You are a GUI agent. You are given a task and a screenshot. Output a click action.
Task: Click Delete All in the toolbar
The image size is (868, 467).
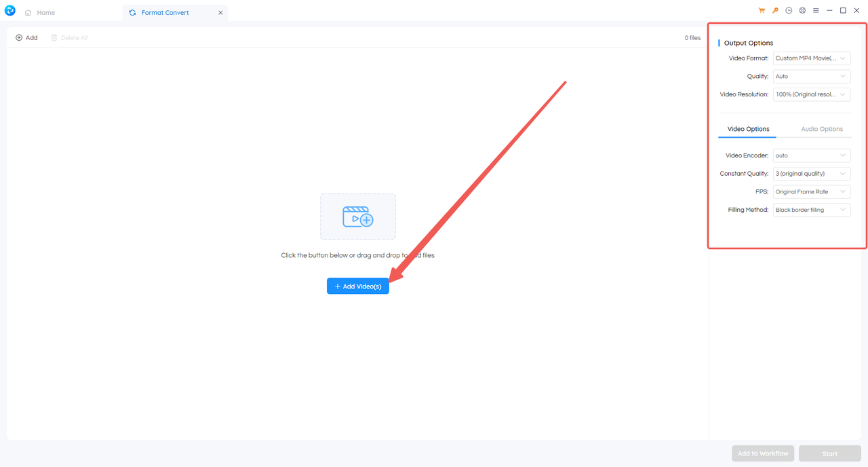point(69,38)
